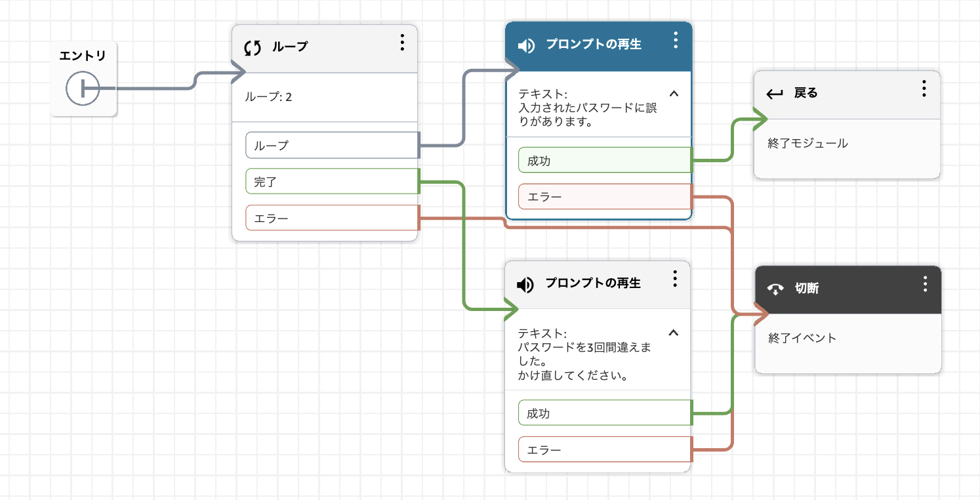The image size is (980, 500).
Task: Select the ループ branch output of loop block
Action: pyautogui.click(x=333, y=145)
